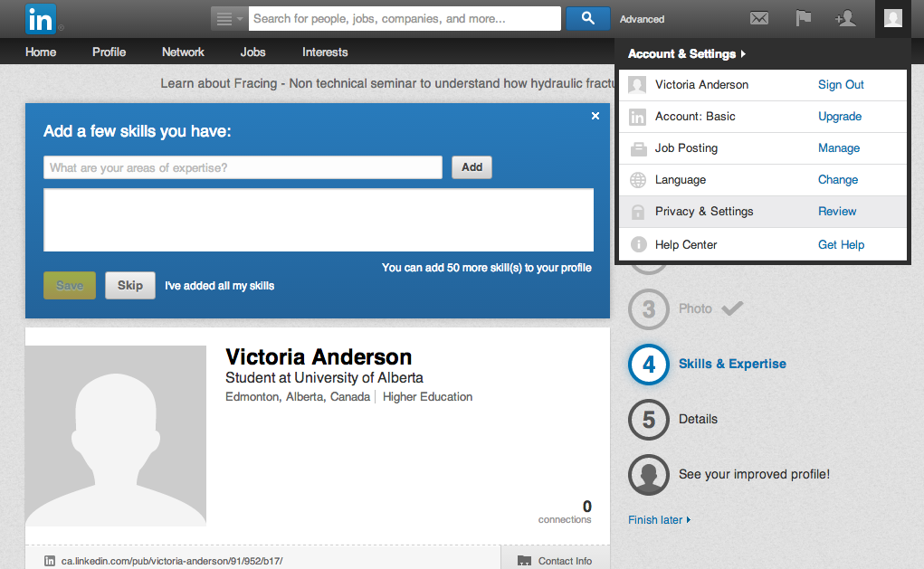
Task: Click See your improved profile! text
Action: pos(754,474)
